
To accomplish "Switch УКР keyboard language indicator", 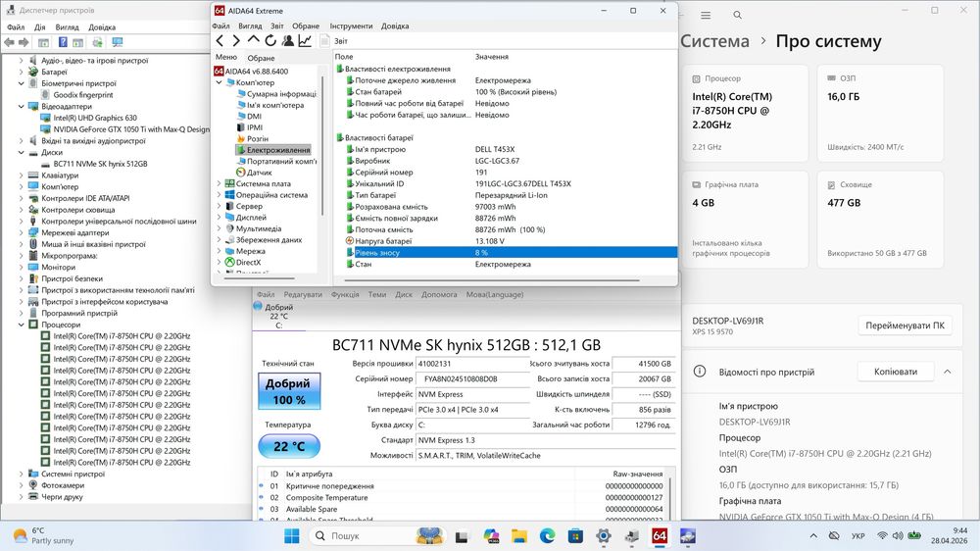I will pos(858,536).
